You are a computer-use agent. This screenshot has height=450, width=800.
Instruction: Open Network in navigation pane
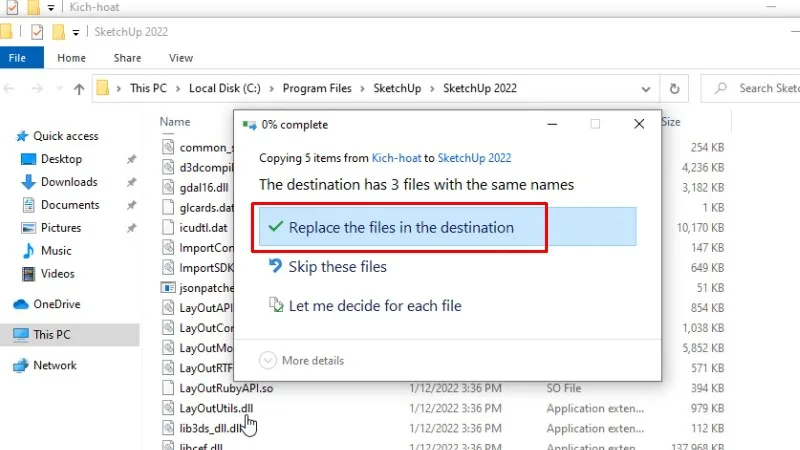(54, 365)
